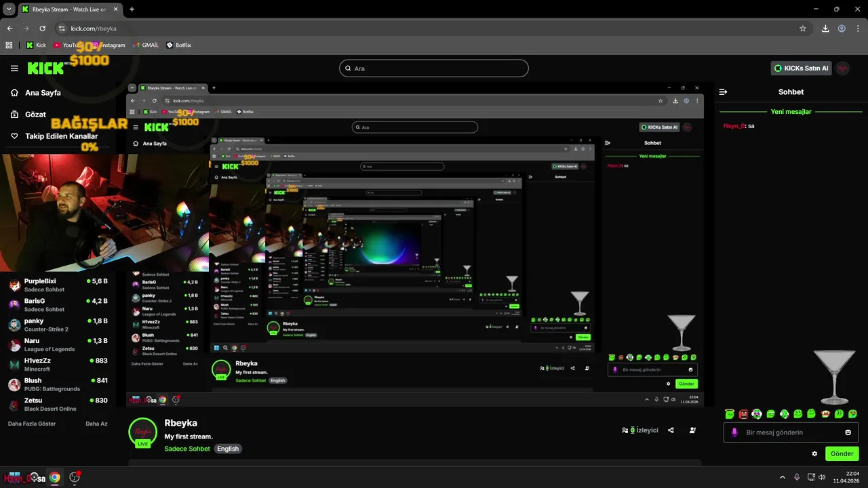
Task: Click the user icon beside the share icon
Action: [692, 430]
